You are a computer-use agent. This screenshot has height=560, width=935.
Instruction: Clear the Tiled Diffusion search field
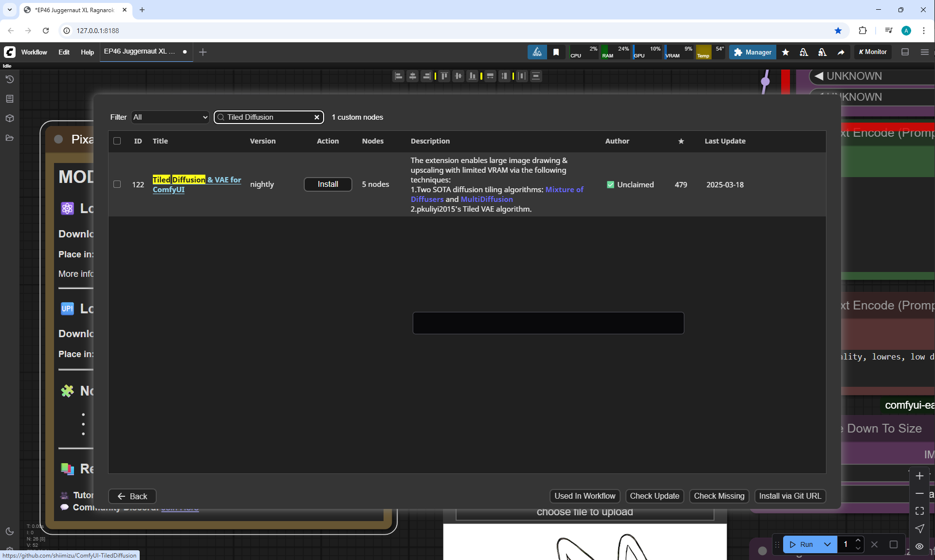[317, 117]
